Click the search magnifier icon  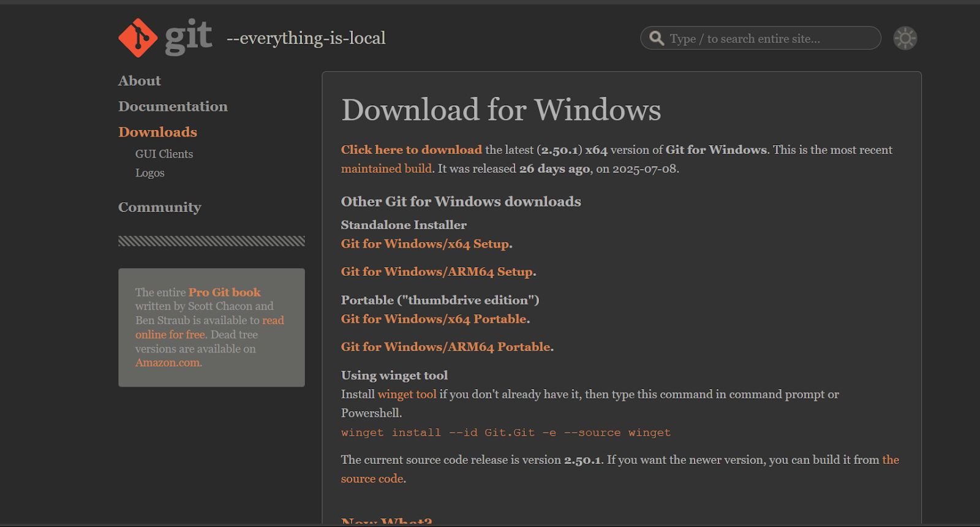[657, 39]
